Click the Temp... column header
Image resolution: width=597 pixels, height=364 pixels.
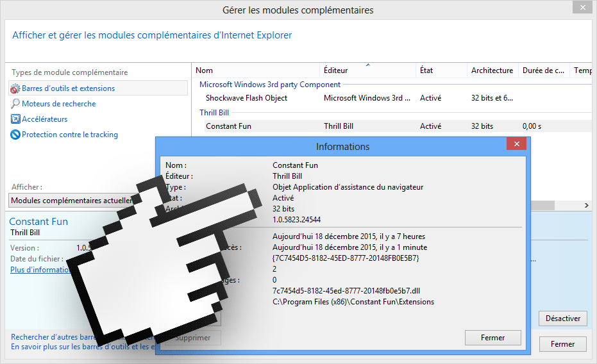pos(582,70)
